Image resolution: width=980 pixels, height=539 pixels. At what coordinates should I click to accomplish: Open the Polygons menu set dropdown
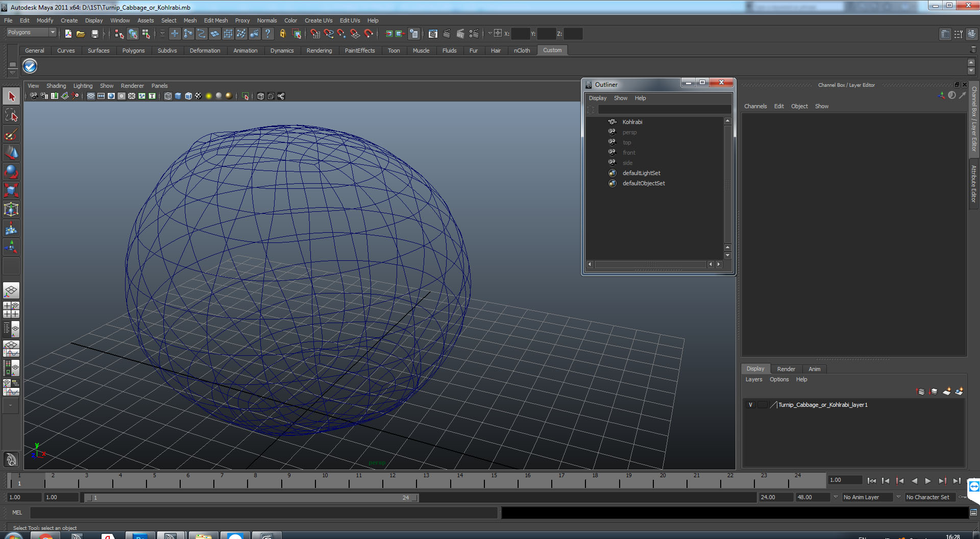click(x=31, y=32)
